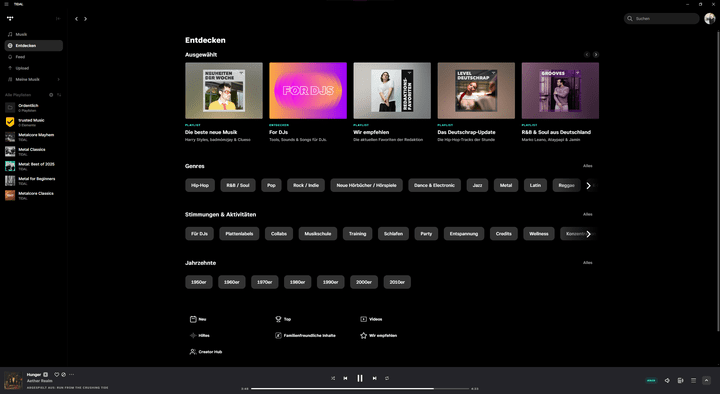Seek using the playback progress bar
The image size is (720, 394).
point(359,388)
